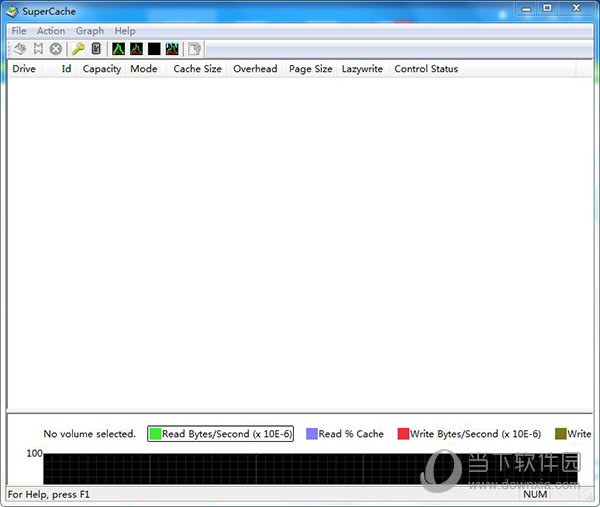The width and height of the screenshot is (600, 507).
Task: Click the grayed cache stack toolbar icon
Action: 20,49
